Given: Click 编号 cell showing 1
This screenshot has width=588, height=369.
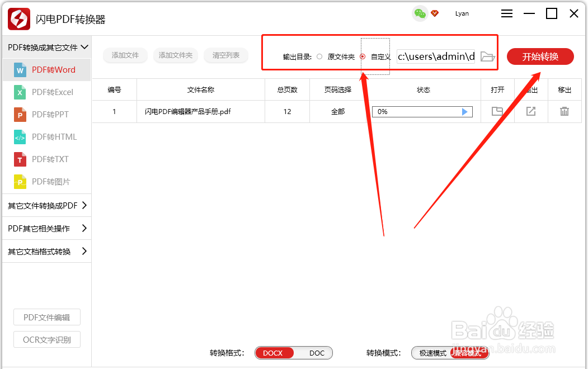Looking at the screenshot, I should (x=114, y=112).
